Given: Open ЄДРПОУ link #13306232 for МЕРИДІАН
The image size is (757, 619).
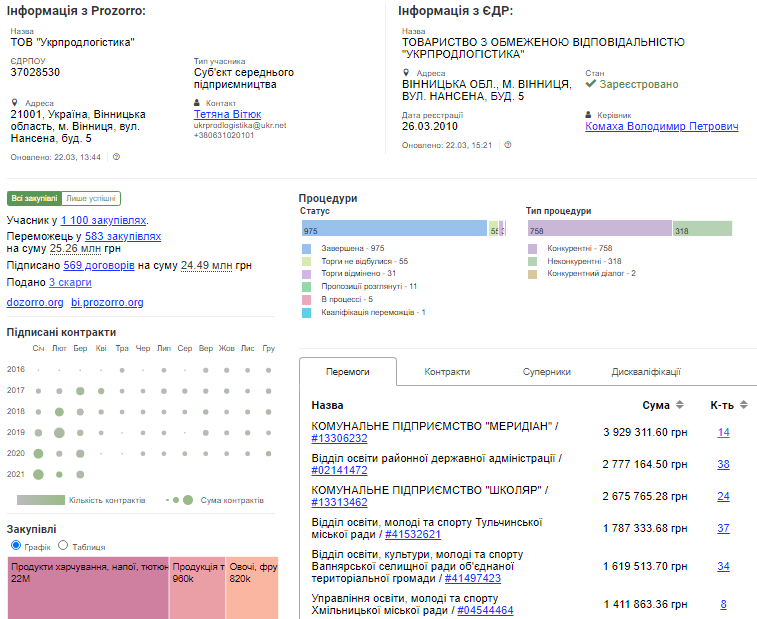Looking at the screenshot, I should pos(339,438).
